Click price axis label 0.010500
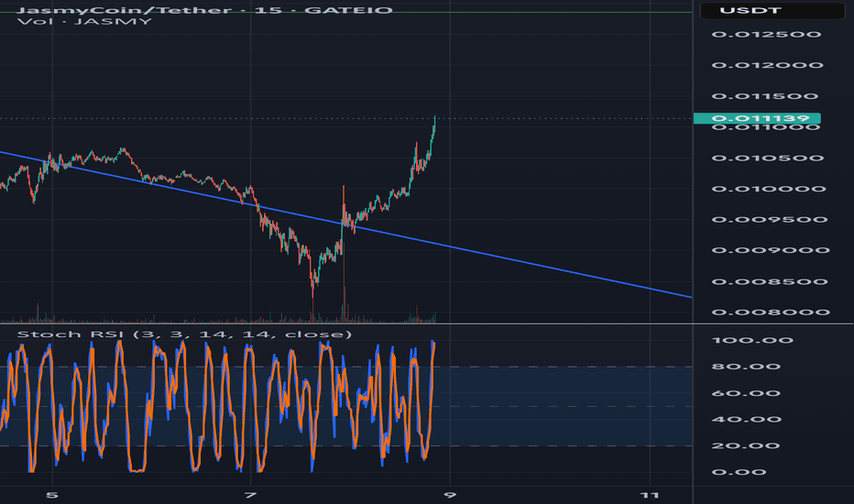The width and height of the screenshot is (854, 504). pos(767,158)
